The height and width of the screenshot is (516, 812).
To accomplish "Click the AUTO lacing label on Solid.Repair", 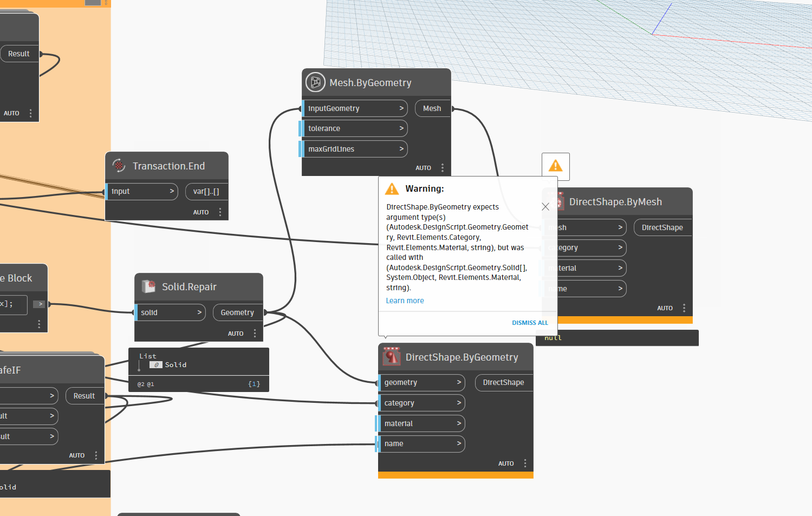I will pyautogui.click(x=236, y=334).
